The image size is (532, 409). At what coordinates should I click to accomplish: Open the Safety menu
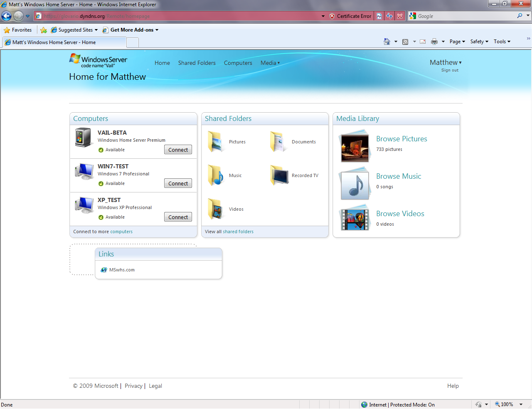pos(479,42)
